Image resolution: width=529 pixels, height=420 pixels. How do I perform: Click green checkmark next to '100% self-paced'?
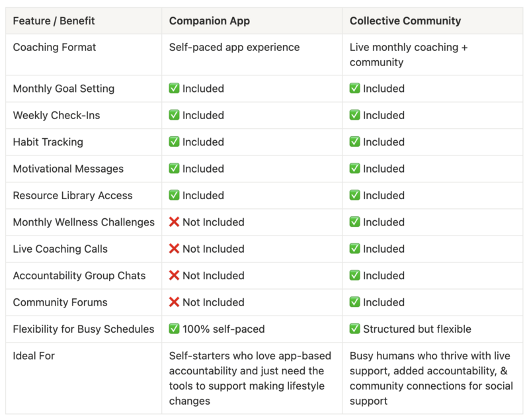click(x=175, y=329)
